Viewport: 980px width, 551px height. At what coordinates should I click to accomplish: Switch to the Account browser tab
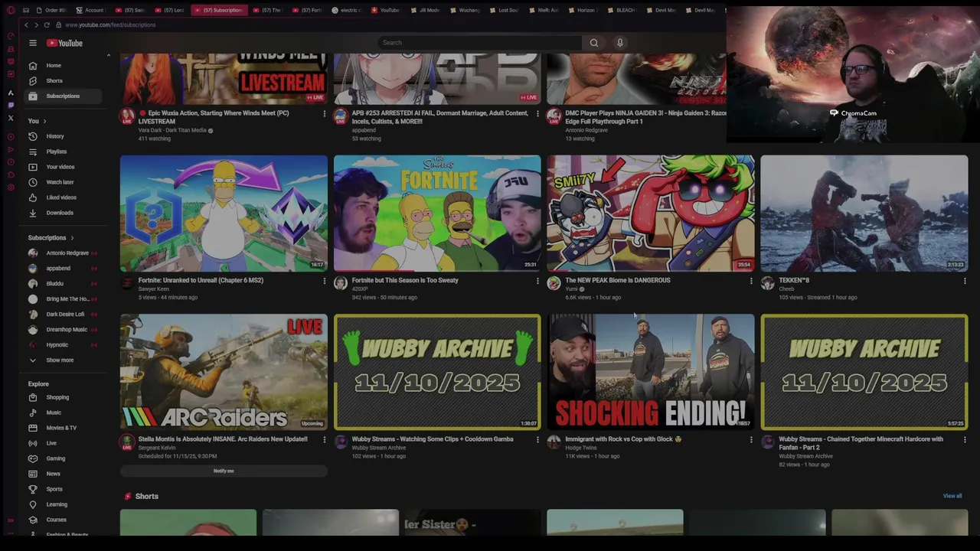pos(90,10)
